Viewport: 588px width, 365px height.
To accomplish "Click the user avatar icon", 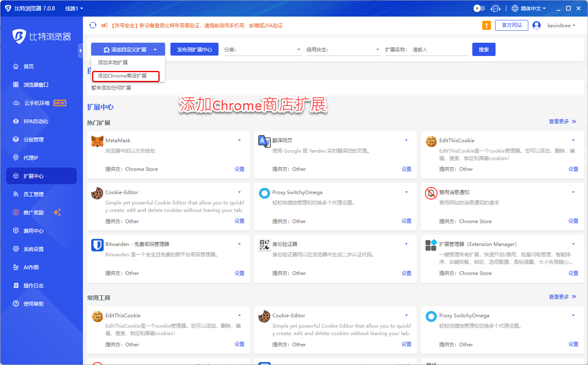I will [x=537, y=25].
